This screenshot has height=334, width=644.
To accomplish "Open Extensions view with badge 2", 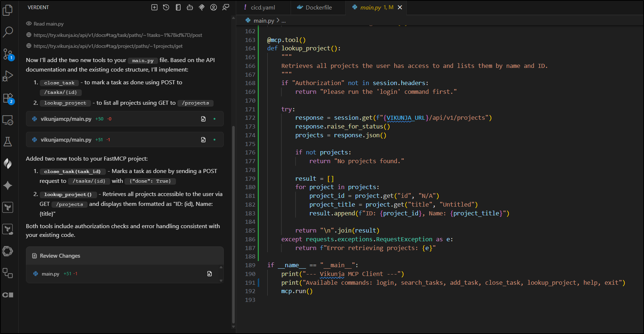I will [x=8, y=98].
